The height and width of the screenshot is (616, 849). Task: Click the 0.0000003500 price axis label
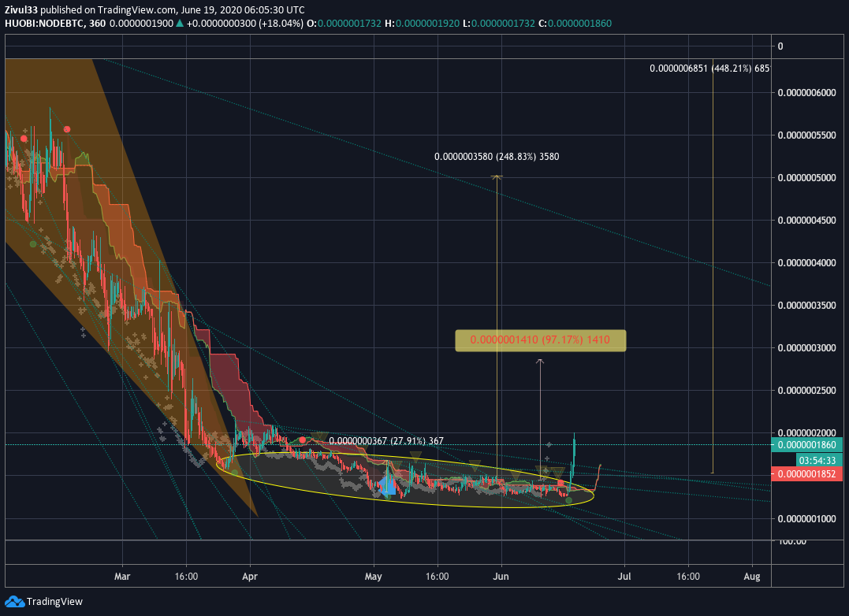[806, 306]
